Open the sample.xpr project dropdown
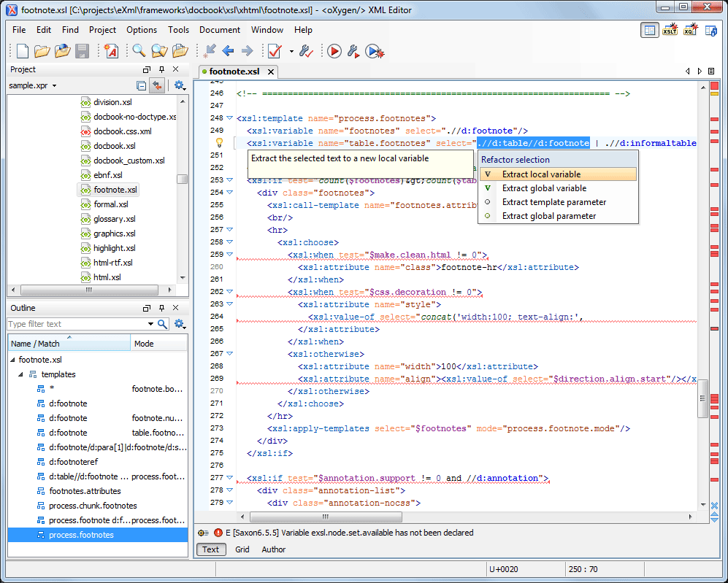728x583 pixels. [54, 86]
